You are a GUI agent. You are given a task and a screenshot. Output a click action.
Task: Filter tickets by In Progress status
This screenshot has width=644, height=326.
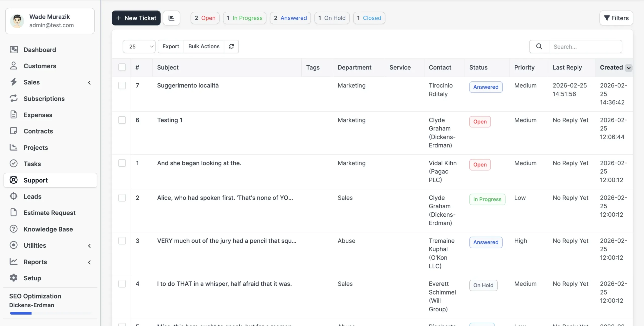coord(245,18)
